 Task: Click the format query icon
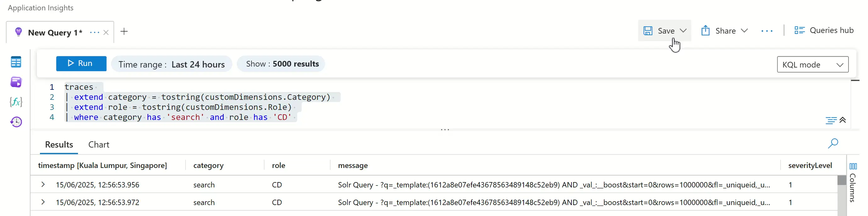(x=831, y=120)
